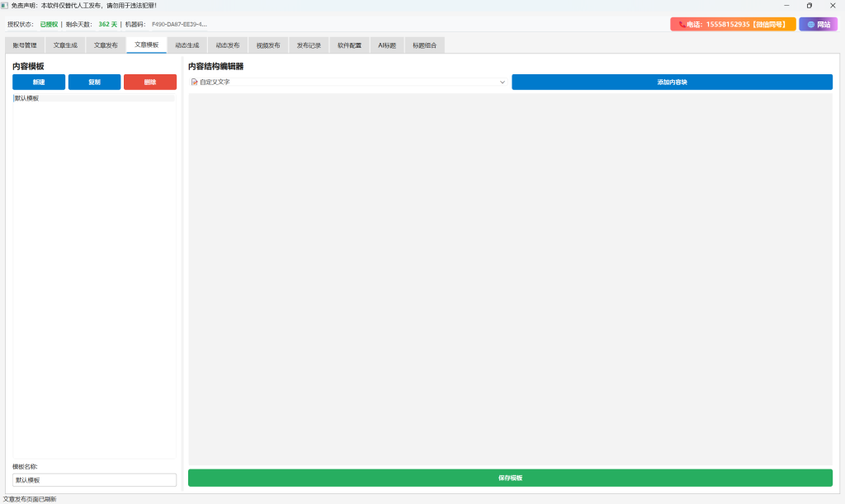
Task: Switch to the AI标题 tab
Action: coord(387,45)
